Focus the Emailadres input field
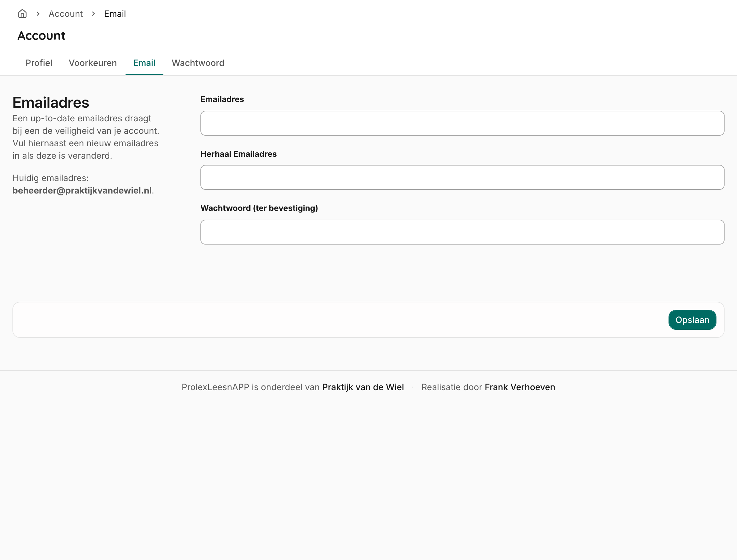 tap(462, 123)
